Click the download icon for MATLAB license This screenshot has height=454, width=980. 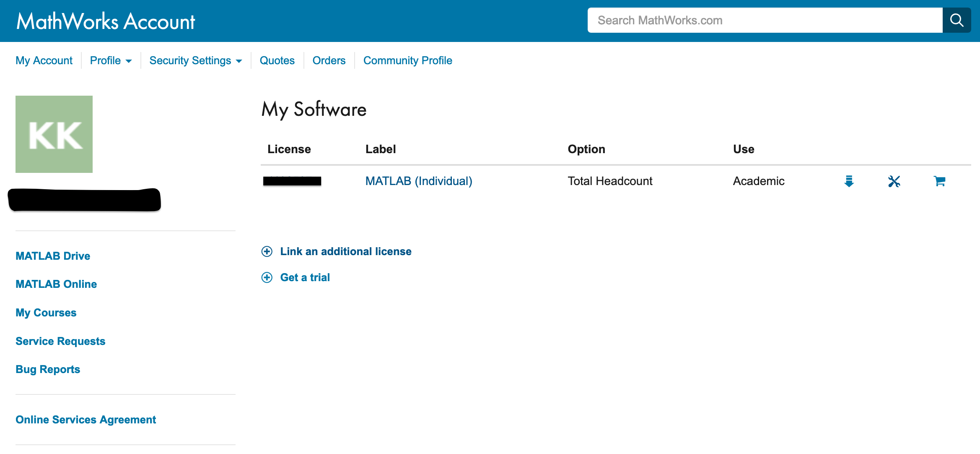coord(849,181)
